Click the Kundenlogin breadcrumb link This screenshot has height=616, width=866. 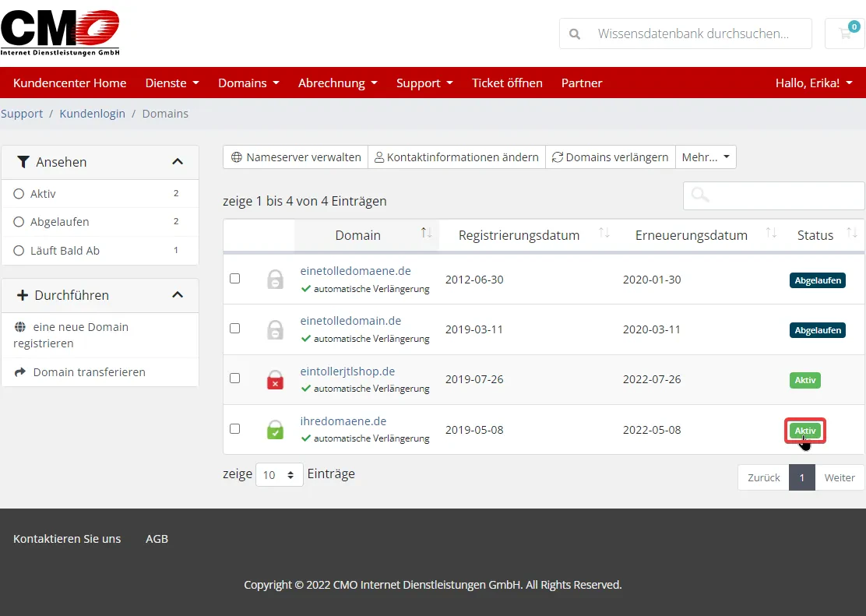(x=92, y=113)
